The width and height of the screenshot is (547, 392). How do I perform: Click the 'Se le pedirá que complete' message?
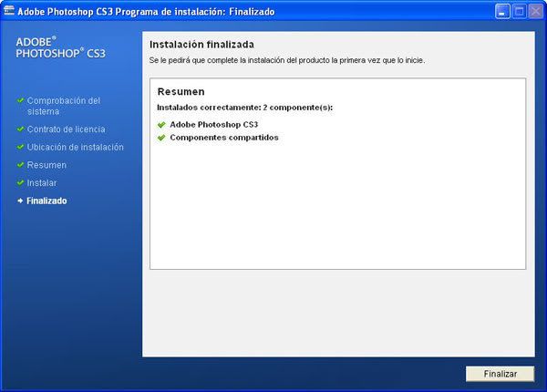pyautogui.click(x=287, y=60)
